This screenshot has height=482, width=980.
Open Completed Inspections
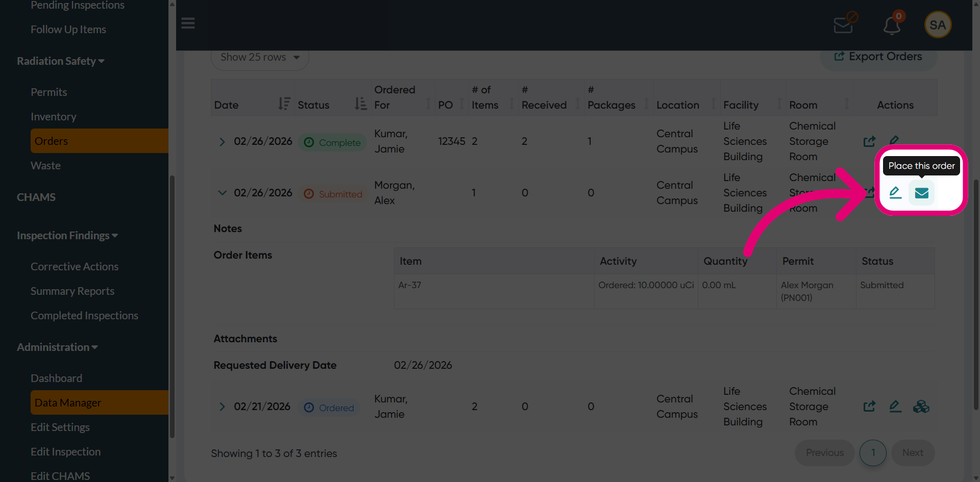tap(84, 316)
